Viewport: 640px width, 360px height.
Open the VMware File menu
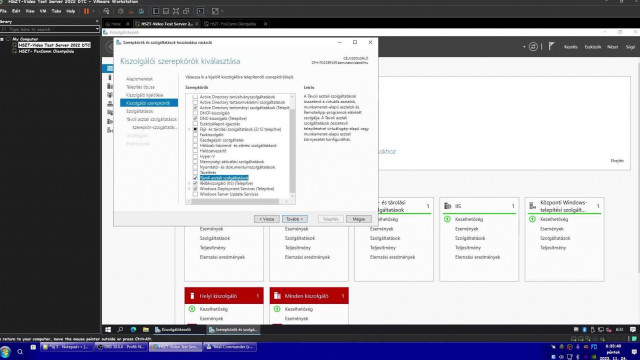(x=3, y=11)
